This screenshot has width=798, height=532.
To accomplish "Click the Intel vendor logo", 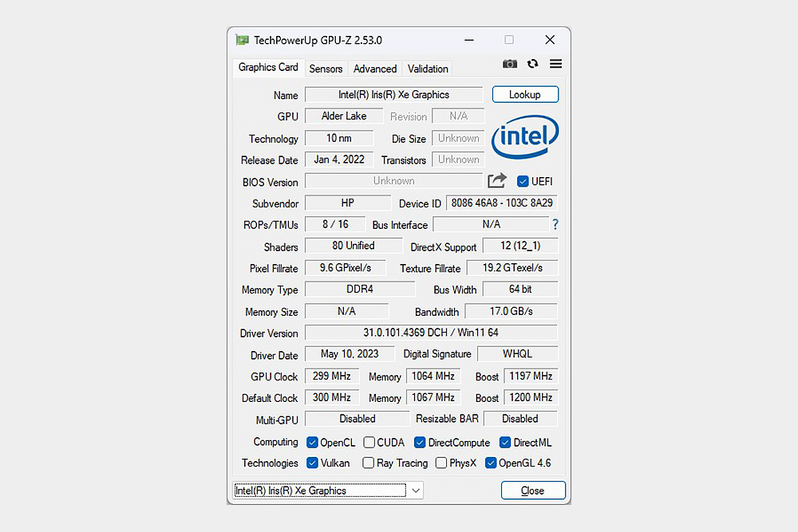I will (x=525, y=136).
